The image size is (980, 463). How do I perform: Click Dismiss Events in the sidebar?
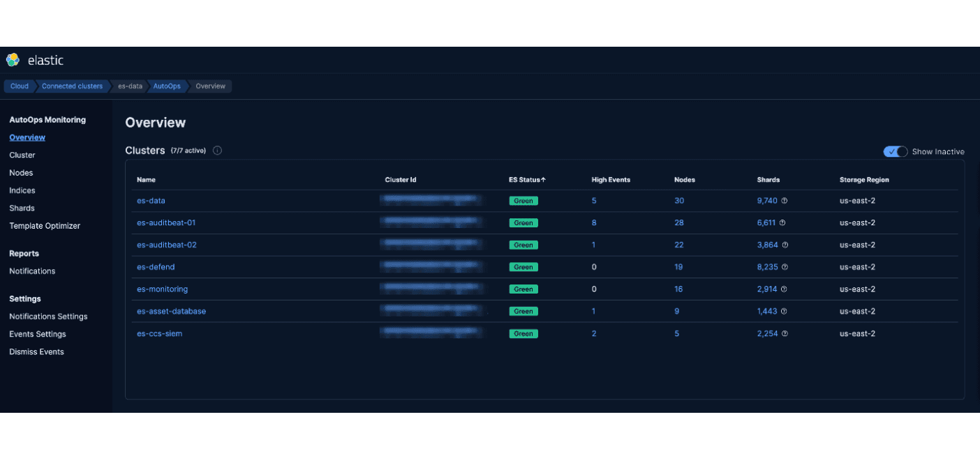tap(36, 351)
